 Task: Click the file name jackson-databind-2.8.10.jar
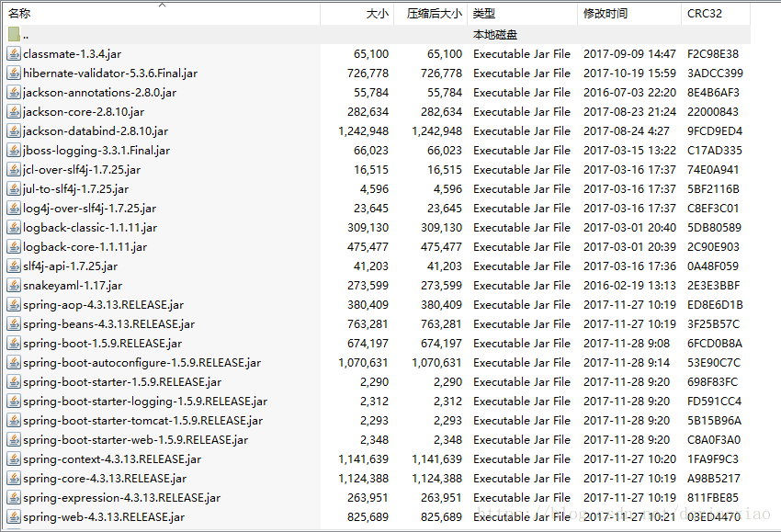coord(96,131)
